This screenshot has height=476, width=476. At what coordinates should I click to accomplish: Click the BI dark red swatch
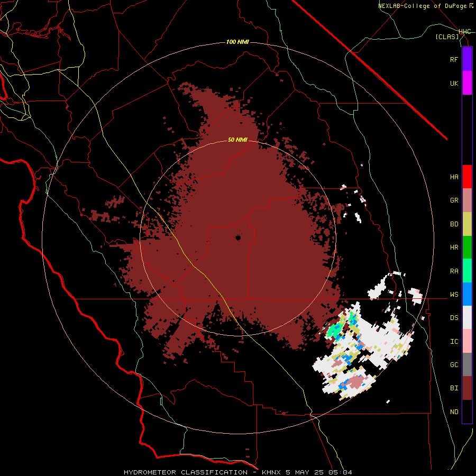click(x=467, y=388)
